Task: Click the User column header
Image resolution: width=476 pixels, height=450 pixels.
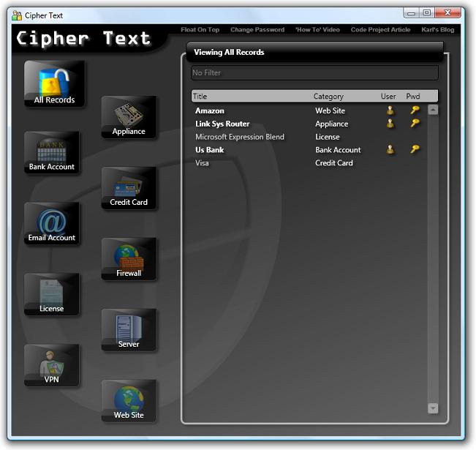Action: pos(388,97)
